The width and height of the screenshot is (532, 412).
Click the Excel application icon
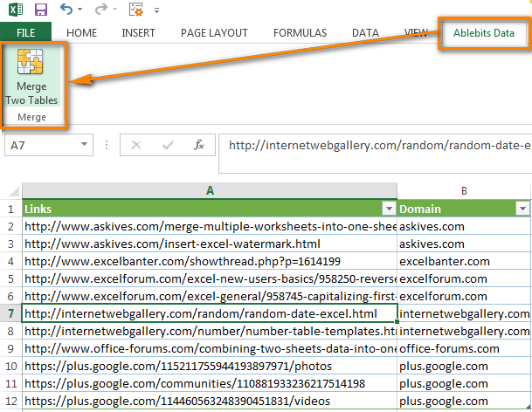(16, 9)
